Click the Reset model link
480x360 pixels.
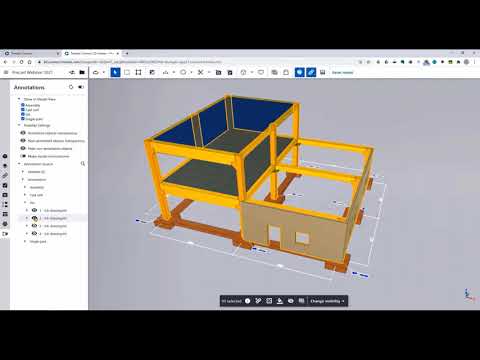[x=342, y=72]
